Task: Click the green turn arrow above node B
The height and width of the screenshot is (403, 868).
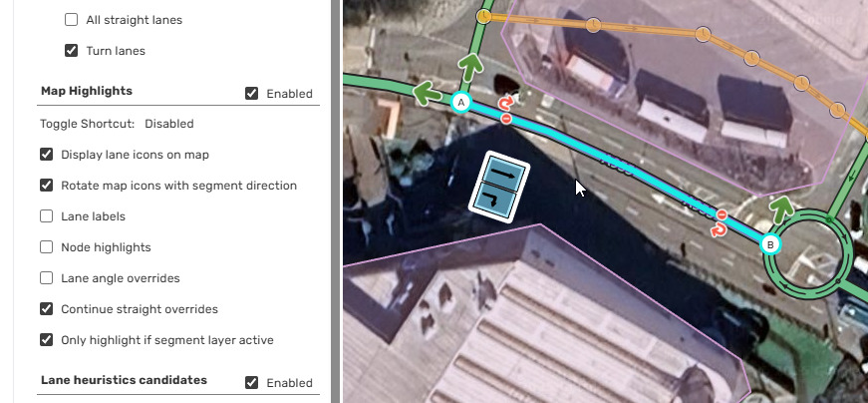Action: (x=782, y=209)
